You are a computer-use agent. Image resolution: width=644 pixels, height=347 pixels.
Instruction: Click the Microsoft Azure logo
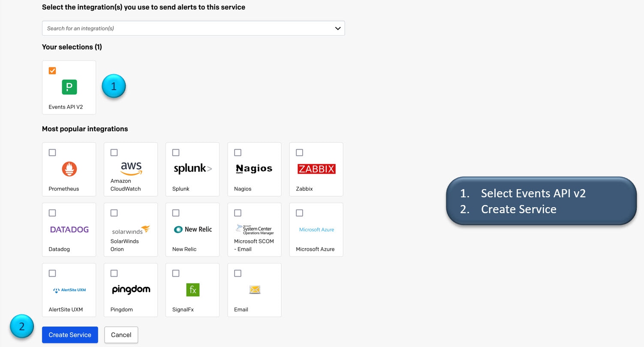pos(316,229)
